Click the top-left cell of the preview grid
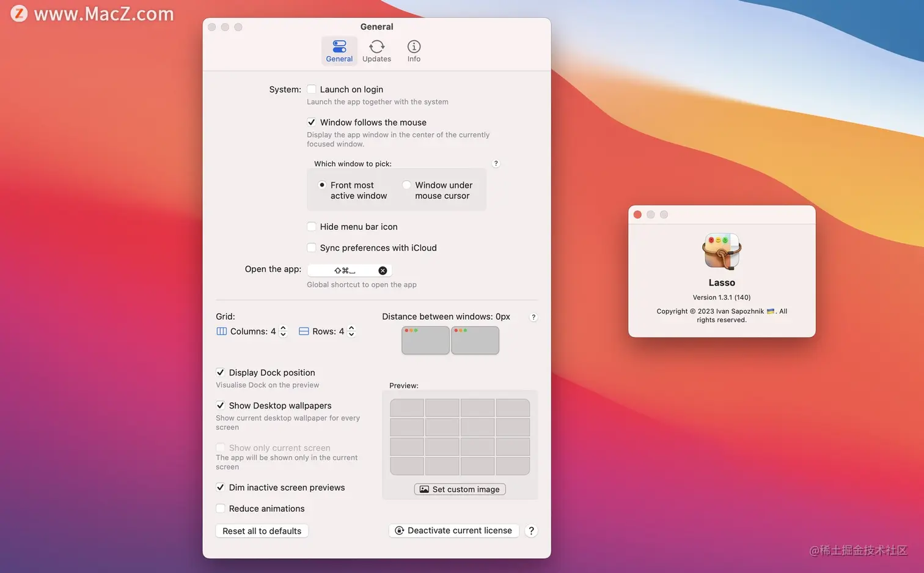Image resolution: width=924 pixels, height=573 pixels. click(x=407, y=408)
